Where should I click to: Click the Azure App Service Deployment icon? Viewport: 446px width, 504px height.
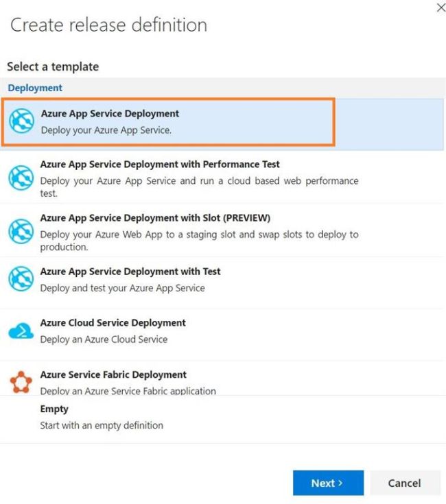pos(21,122)
